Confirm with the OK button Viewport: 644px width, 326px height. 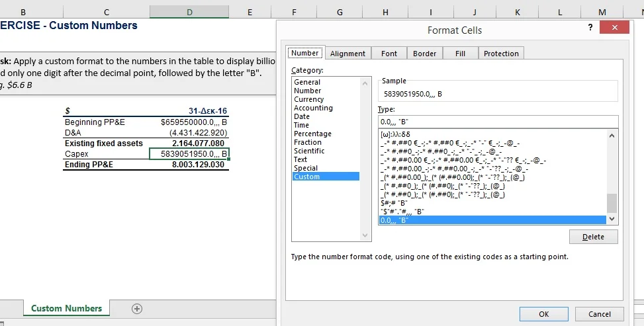[544, 314]
